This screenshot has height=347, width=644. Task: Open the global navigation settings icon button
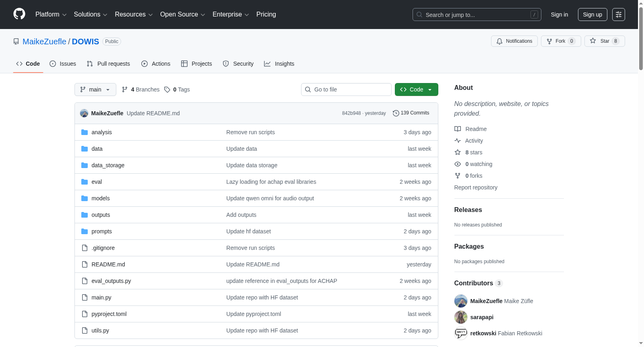click(619, 15)
